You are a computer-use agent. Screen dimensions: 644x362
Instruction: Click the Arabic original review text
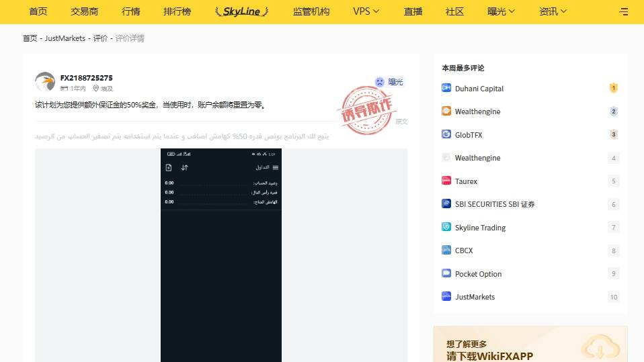pos(182,136)
